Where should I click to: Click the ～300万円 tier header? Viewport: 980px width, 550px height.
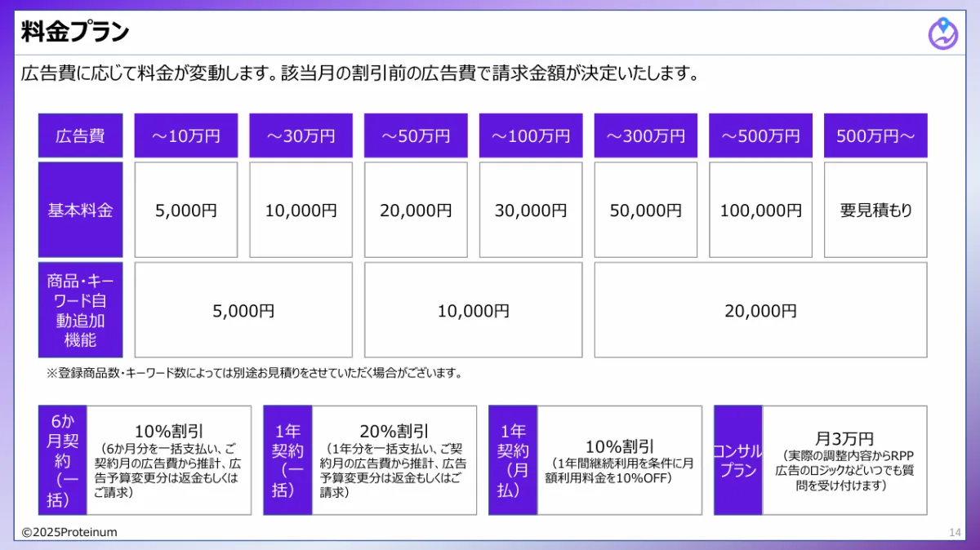tap(645, 135)
